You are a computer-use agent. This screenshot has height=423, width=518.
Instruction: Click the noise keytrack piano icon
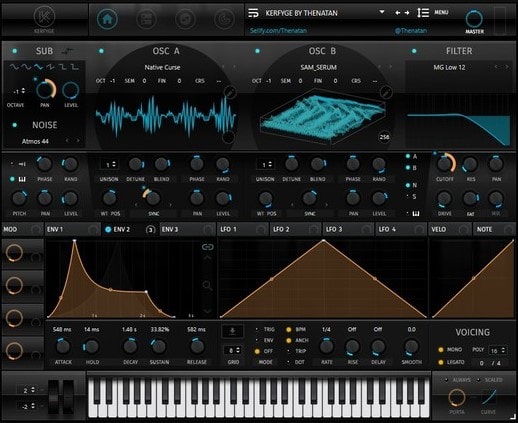22,179
